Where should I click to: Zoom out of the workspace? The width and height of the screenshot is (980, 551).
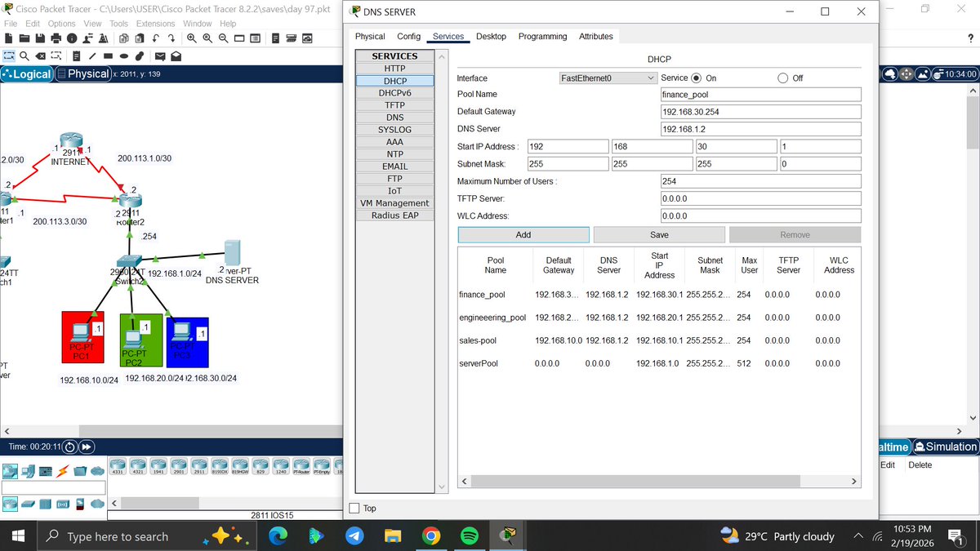click(x=224, y=38)
